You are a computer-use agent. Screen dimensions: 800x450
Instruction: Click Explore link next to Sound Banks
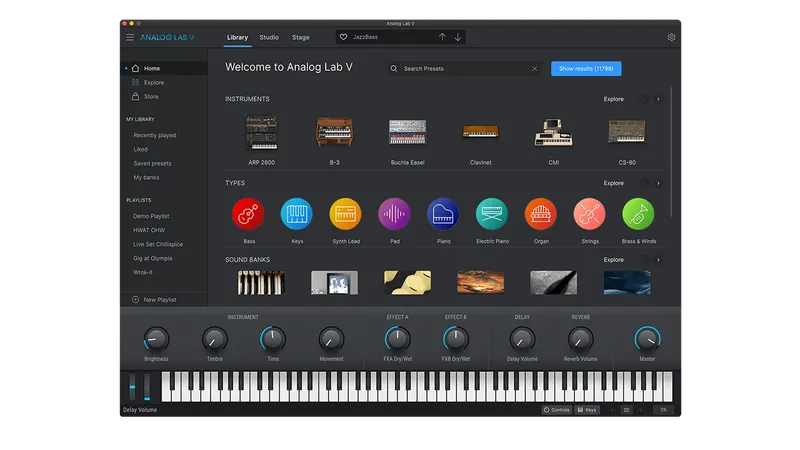tap(614, 260)
